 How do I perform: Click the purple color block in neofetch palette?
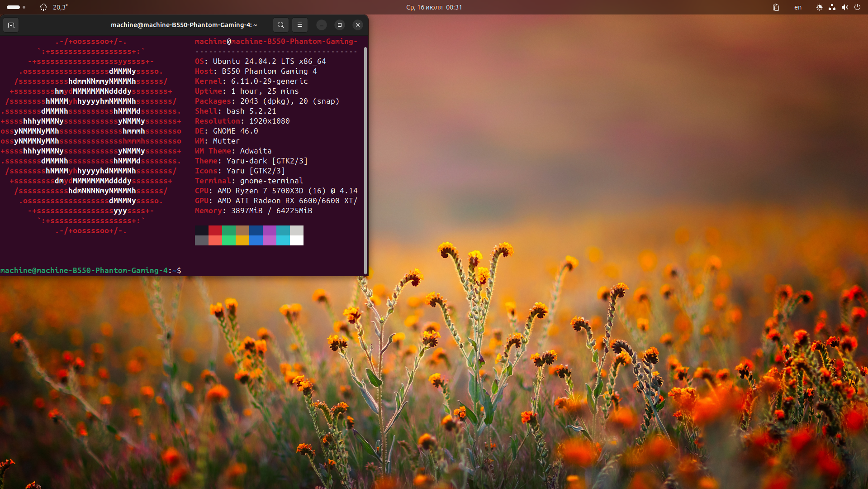pyautogui.click(x=270, y=230)
